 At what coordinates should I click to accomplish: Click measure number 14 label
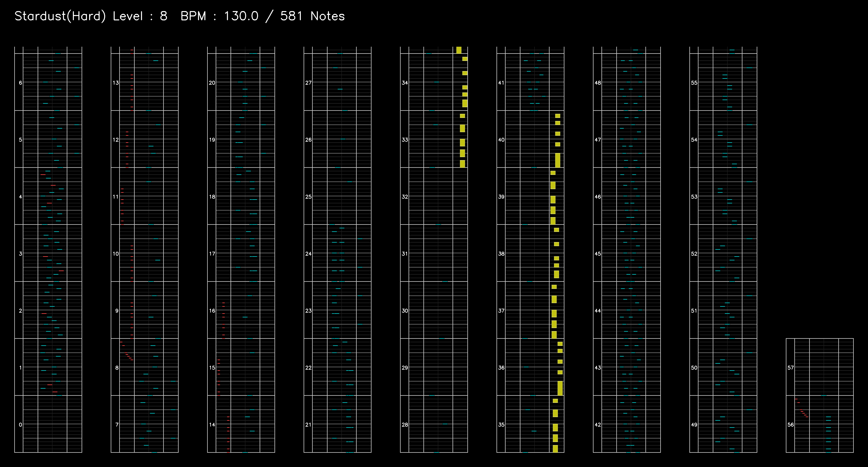(212, 425)
